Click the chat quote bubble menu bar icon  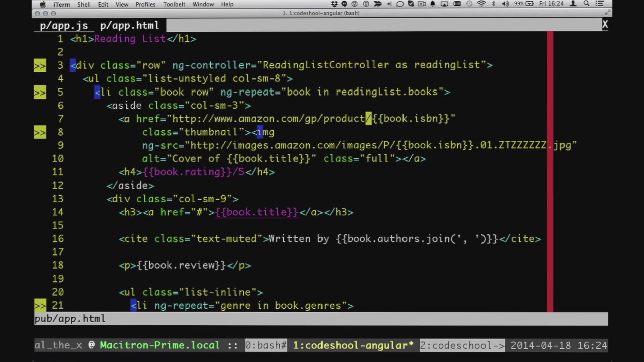(x=344, y=4)
